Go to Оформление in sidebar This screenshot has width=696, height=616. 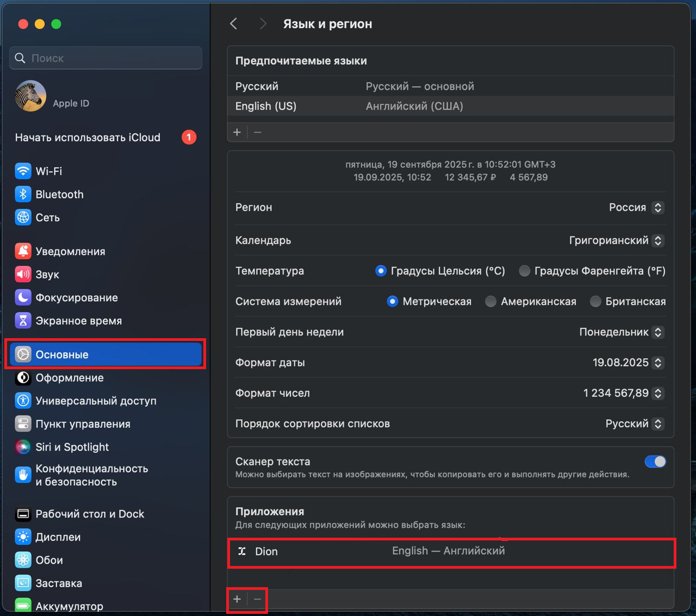(70, 378)
